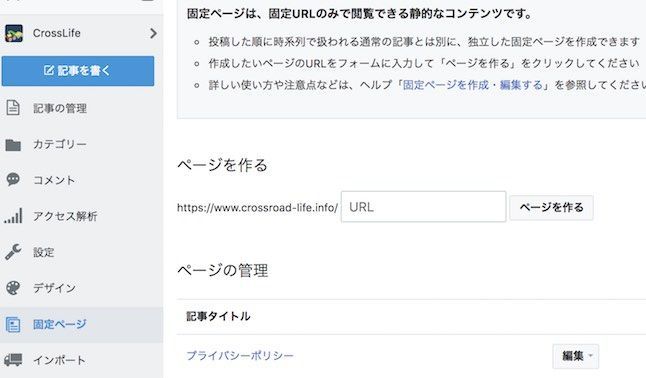The height and width of the screenshot is (378, 646).
Task: Click the https://www.crossroad-life.info/ URL prefix text
Action: coord(257,207)
